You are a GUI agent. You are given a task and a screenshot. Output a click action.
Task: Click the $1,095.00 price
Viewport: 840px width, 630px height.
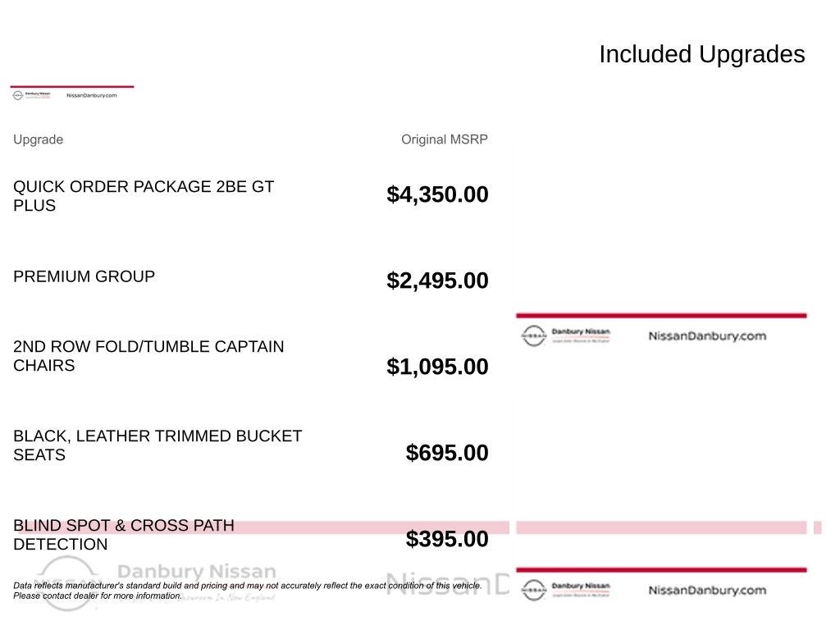[437, 367]
